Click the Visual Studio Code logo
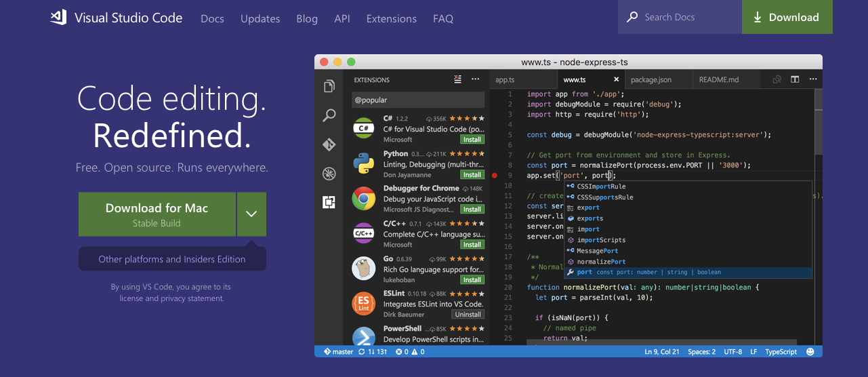868x377 pixels. 58,18
